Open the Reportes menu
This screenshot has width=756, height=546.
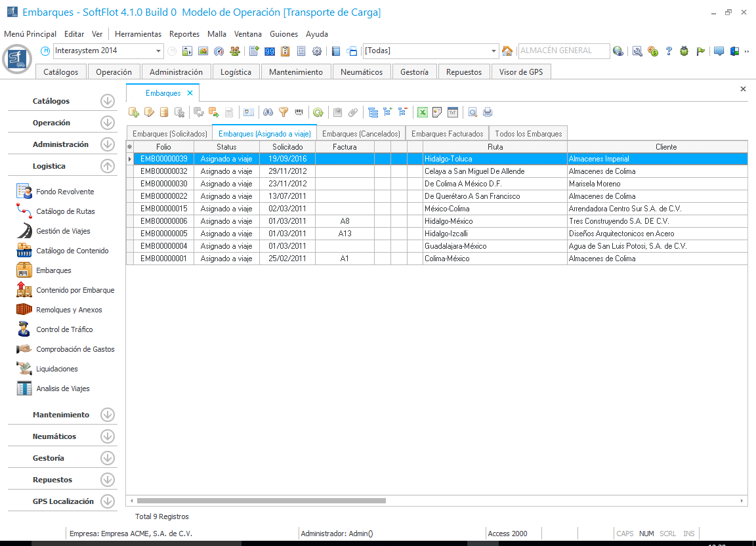click(184, 34)
